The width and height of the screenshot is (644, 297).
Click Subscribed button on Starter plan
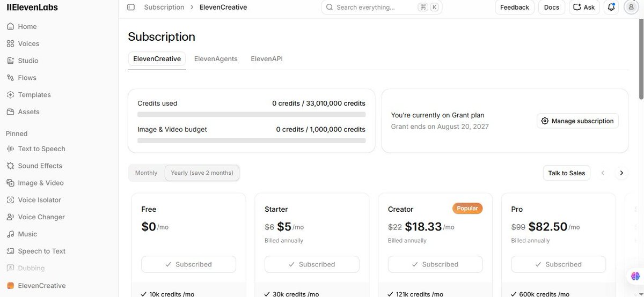(312, 264)
